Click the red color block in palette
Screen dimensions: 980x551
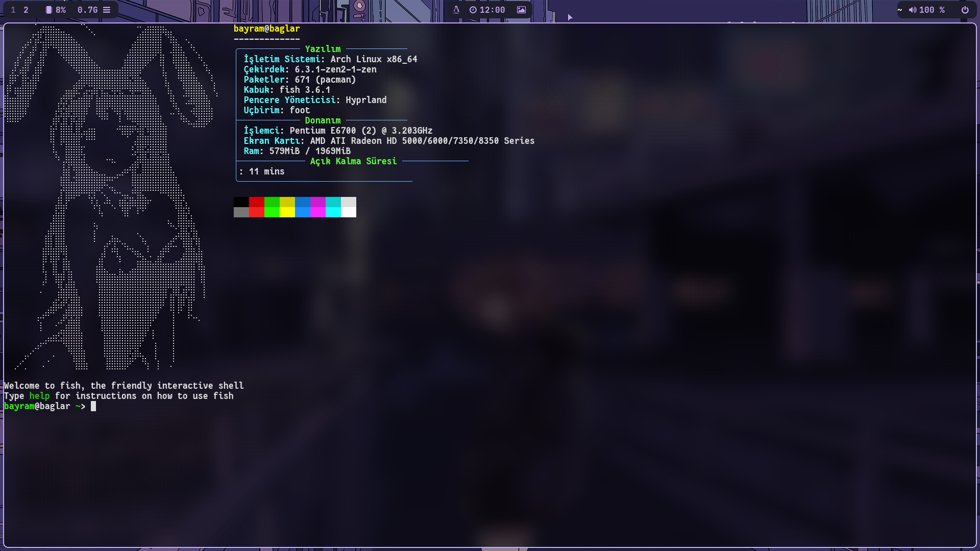pos(257,202)
